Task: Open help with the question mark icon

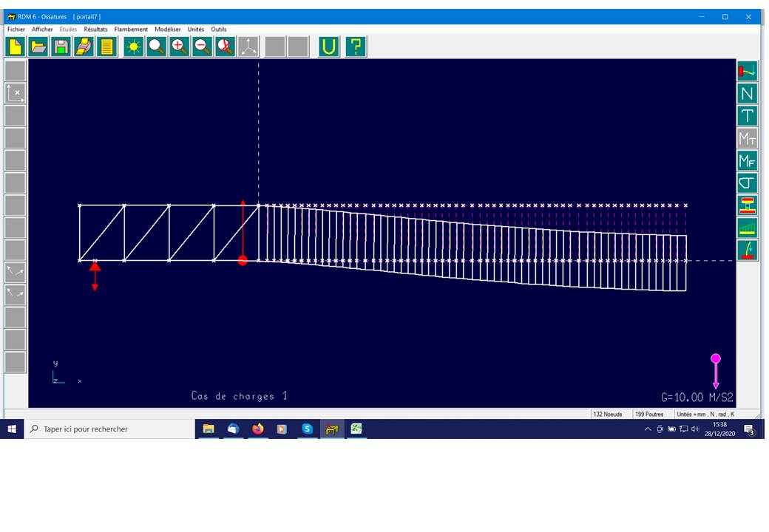Action: 356,47
